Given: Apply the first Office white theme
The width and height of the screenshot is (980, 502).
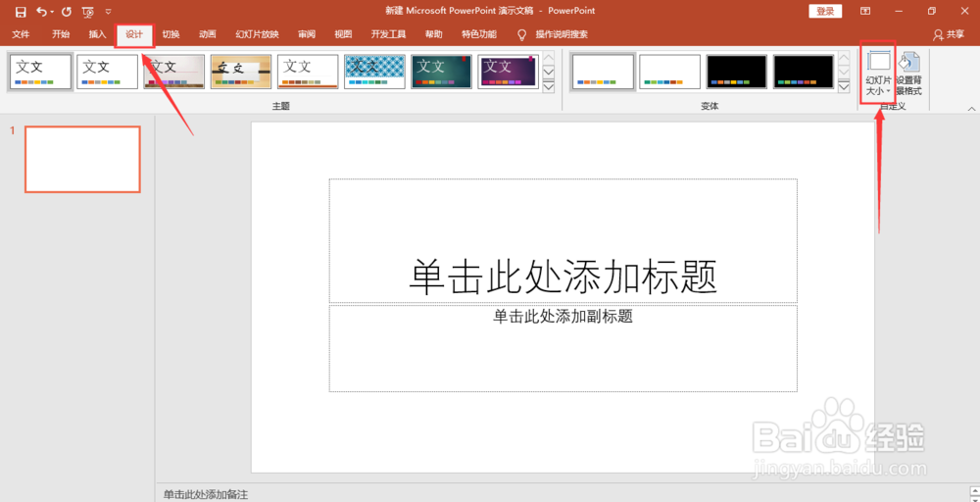Looking at the screenshot, I should click(x=40, y=72).
